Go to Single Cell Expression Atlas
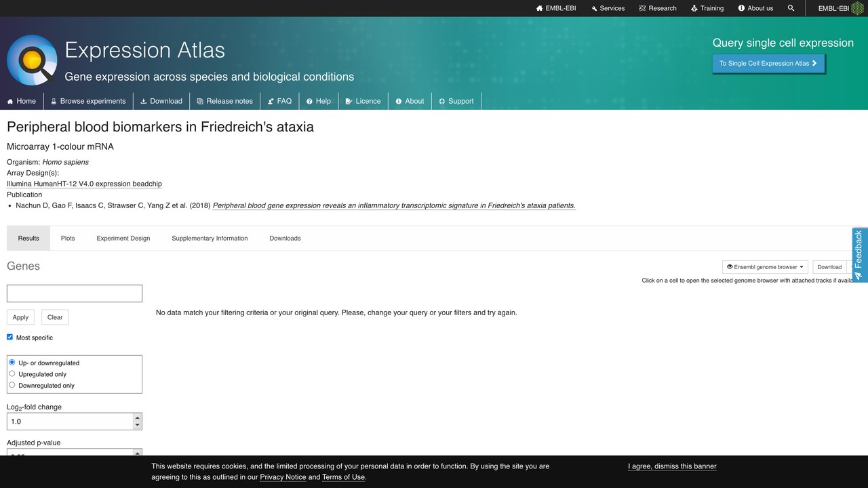 (768, 63)
